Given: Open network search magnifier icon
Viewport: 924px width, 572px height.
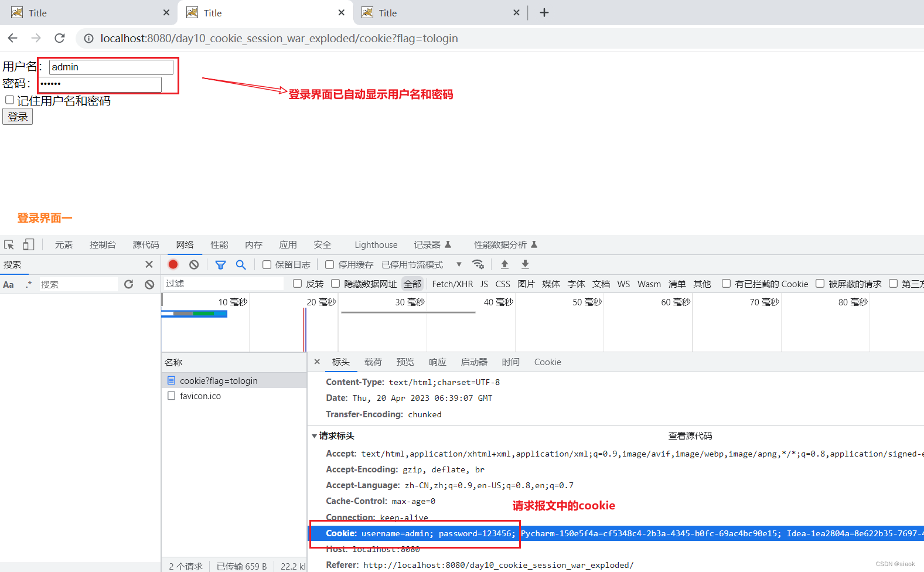Looking at the screenshot, I should pyautogui.click(x=241, y=264).
